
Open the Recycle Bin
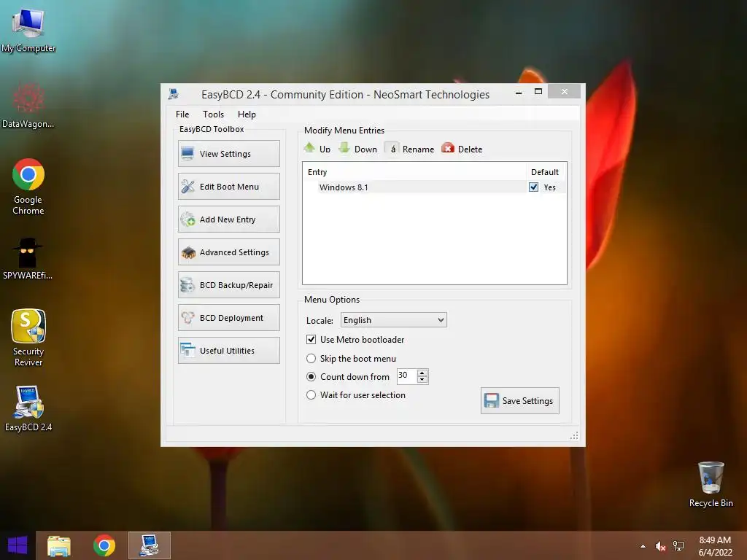click(711, 484)
